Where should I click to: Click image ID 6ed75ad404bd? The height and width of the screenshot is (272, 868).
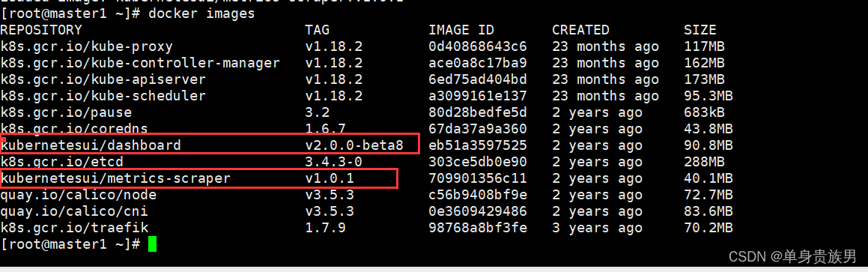tap(478, 79)
